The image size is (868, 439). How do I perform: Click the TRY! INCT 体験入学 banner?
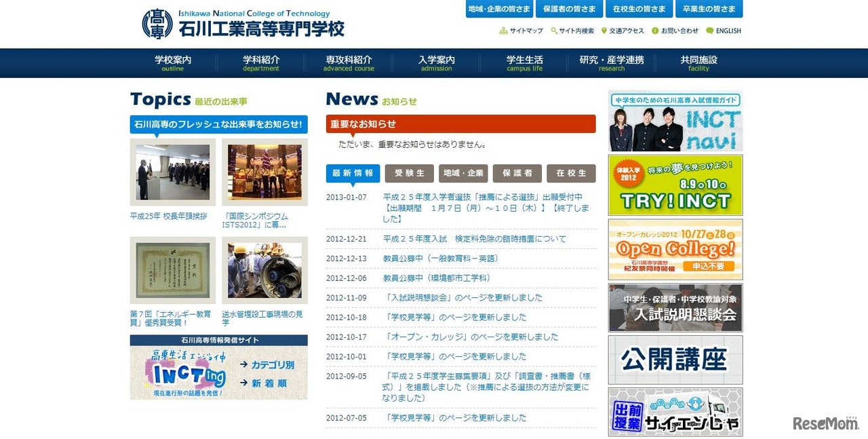click(675, 185)
